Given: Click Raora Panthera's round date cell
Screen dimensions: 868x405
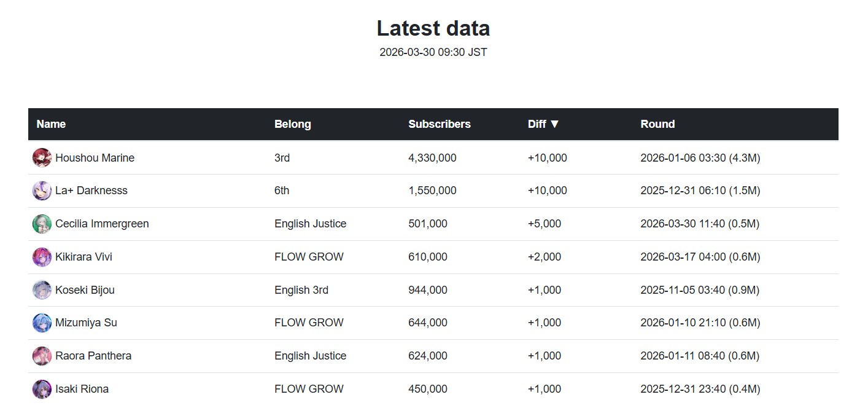Looking at the screenshot, I should point(699,356).
